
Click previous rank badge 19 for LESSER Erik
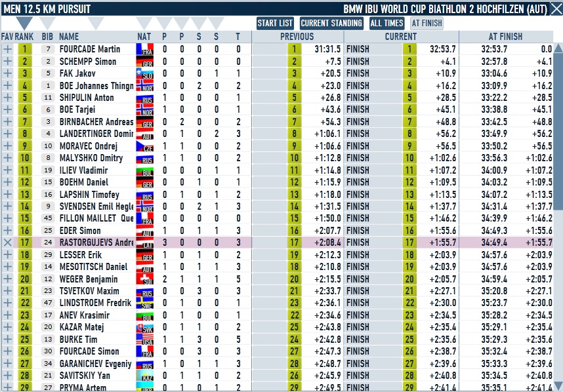click(x=295, y=254)
